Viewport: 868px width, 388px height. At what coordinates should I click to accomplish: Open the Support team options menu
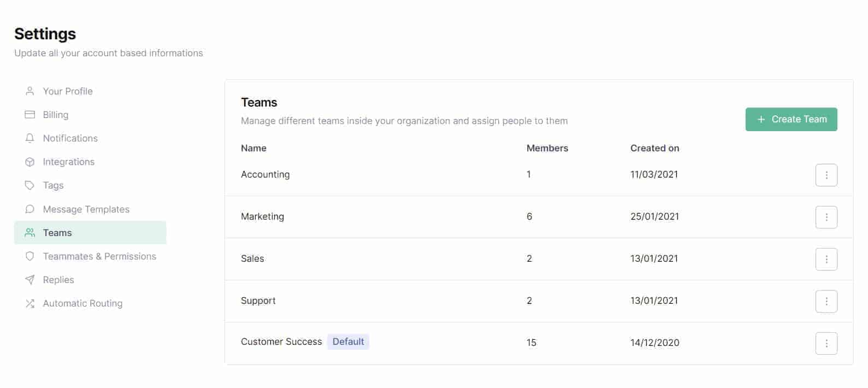click(x=826, y=302)
